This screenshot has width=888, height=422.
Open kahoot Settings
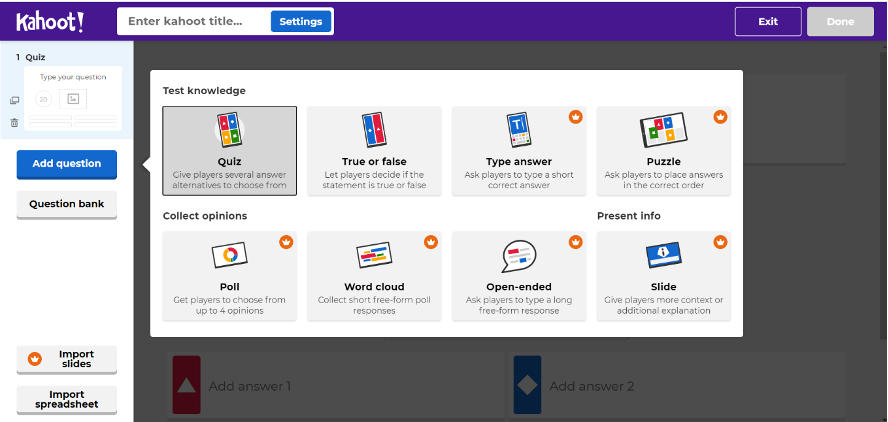tap(301, 22)
